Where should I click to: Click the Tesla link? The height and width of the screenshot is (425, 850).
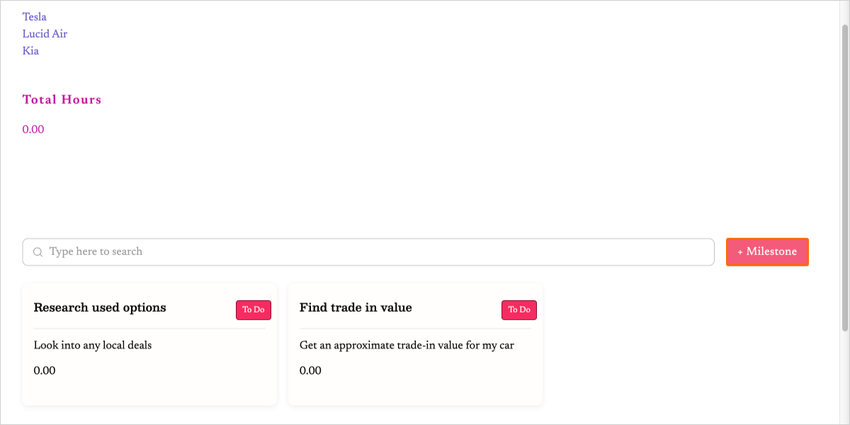(34, 17)
